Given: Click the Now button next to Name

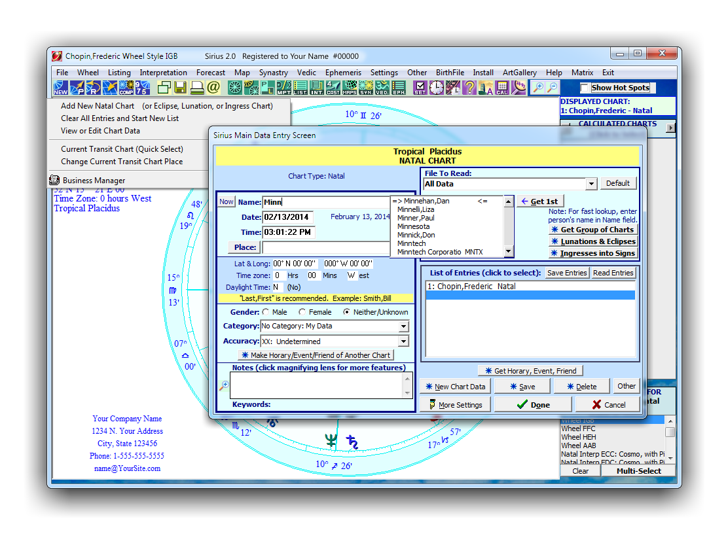Looking at the screenshot, I should pyautogui.click(x=227, y=201).
